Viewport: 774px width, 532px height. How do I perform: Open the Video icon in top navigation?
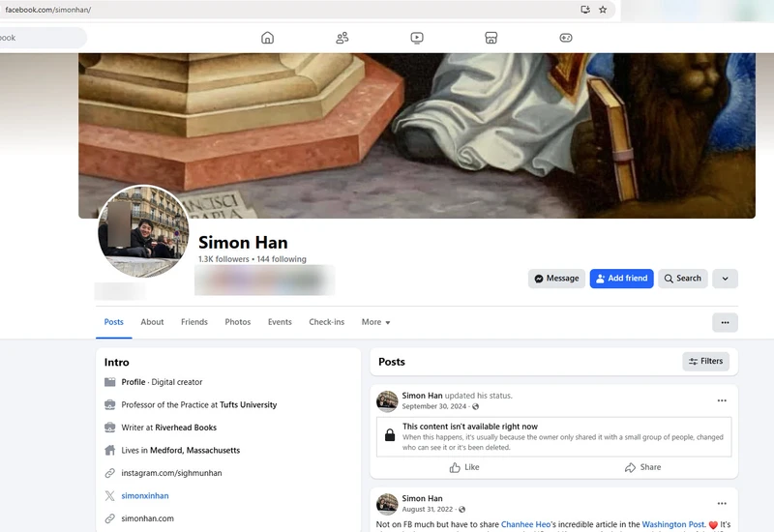[x=417, y=38]
